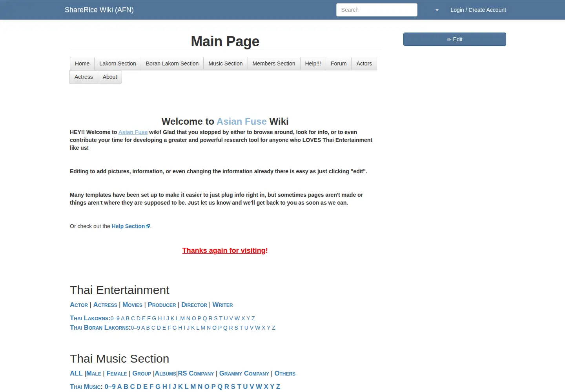Open the Writer category link

pos(222,305)
